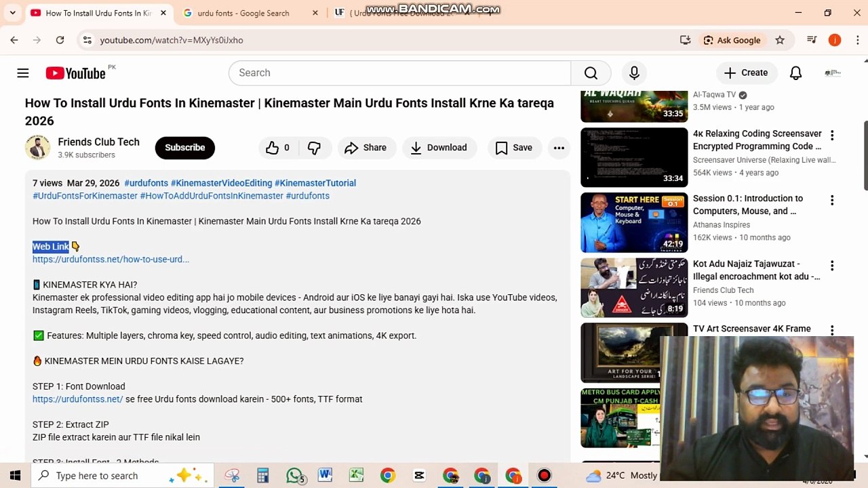
Task: Click the magnifier search button
Action: 591,73
